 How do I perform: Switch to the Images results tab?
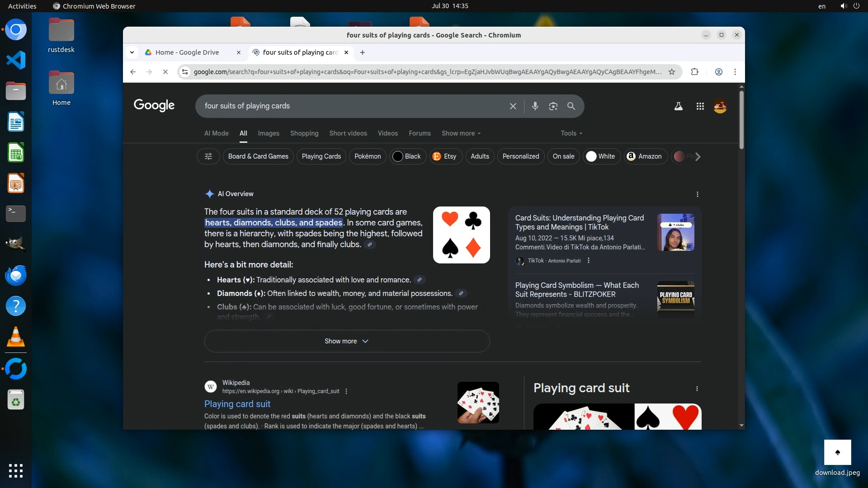click(269, 133)
